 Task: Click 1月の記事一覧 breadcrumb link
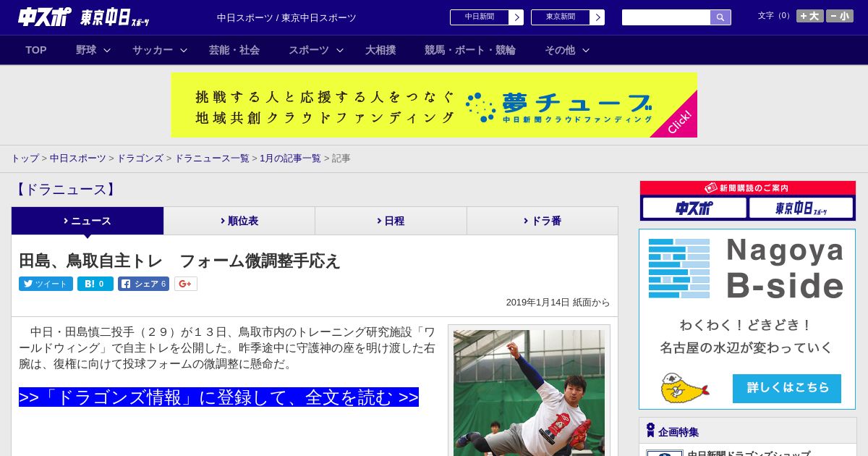(x=290, y=159)
